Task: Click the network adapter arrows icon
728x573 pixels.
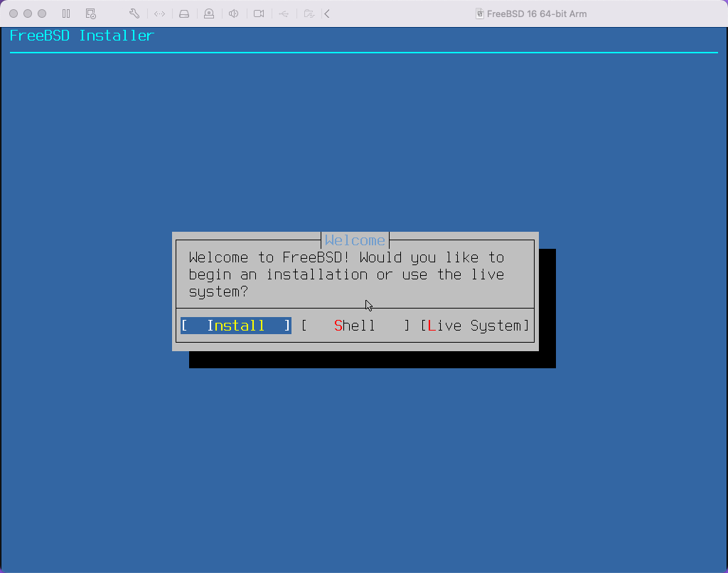Action: [x=159, y=14]
